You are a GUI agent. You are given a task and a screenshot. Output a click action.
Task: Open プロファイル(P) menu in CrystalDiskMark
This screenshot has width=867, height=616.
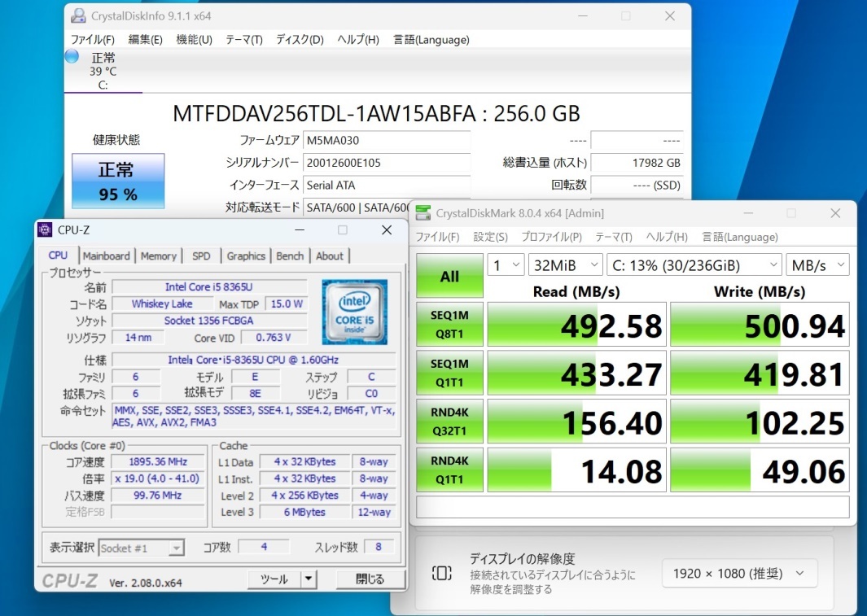pyautogui.click(x=551, y=237)
